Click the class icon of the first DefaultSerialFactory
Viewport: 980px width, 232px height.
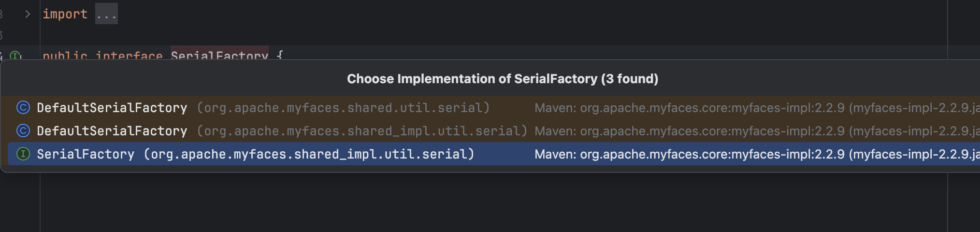tap(23, 107)
